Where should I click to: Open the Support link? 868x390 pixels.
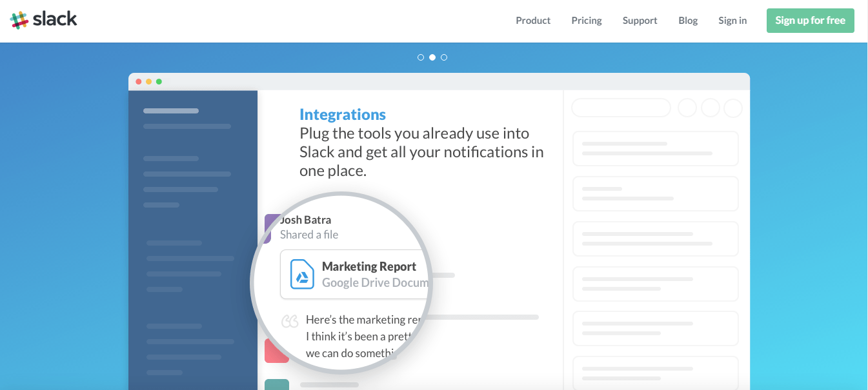[x=640, y=21]
